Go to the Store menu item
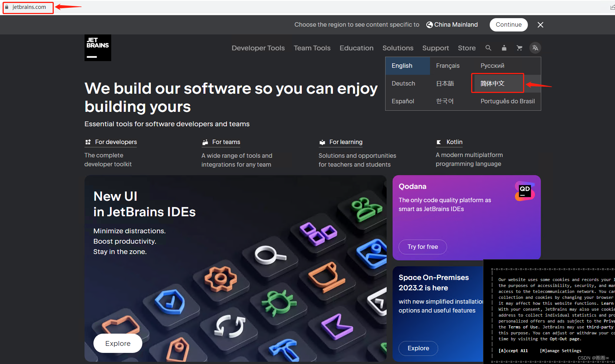615x364 pixels. click(467, 48)
